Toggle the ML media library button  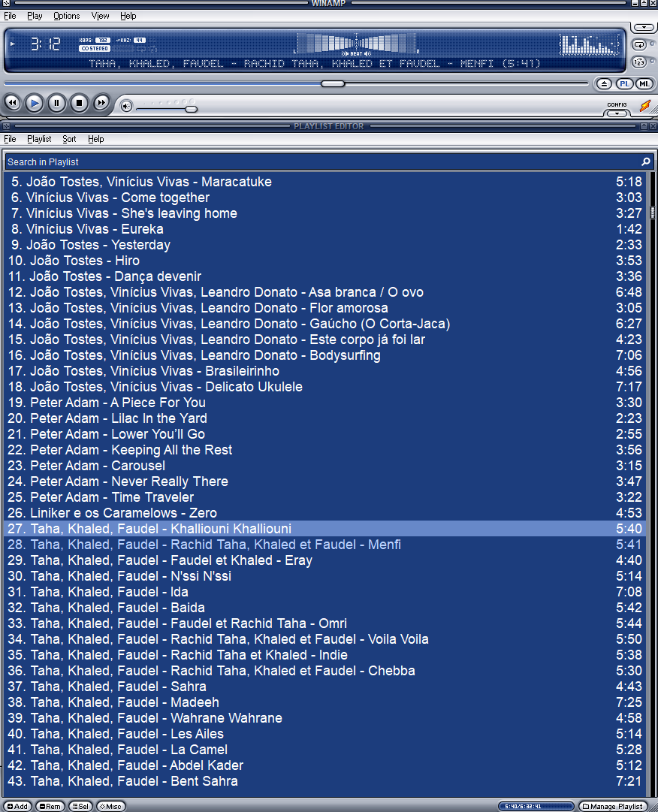pyautogui.click(x=644, y=84)
